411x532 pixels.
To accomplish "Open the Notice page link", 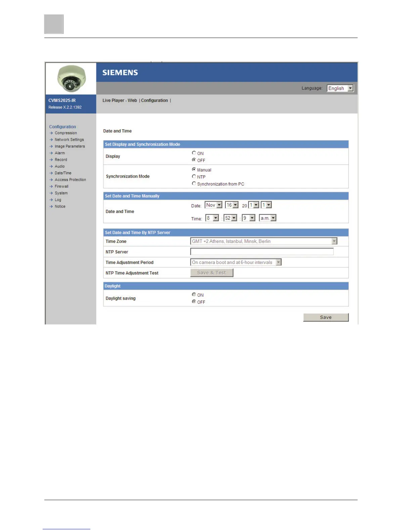I will point(60,207).
